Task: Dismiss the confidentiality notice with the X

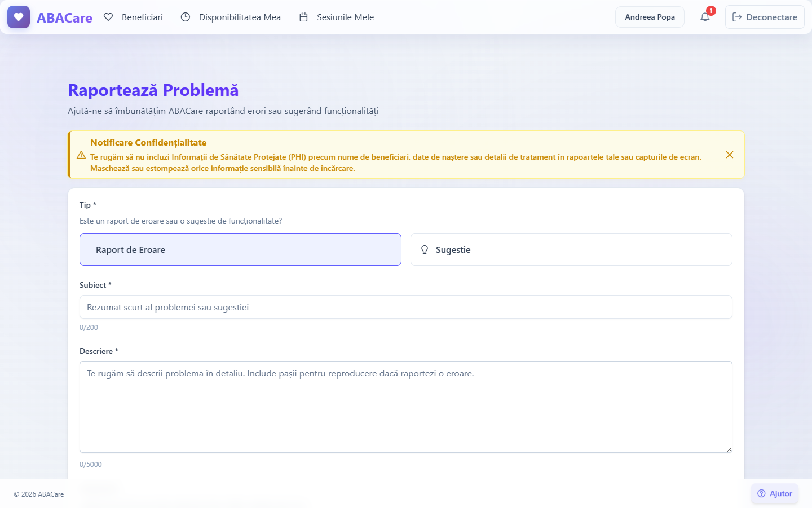Action: click(x=730, y=155)
